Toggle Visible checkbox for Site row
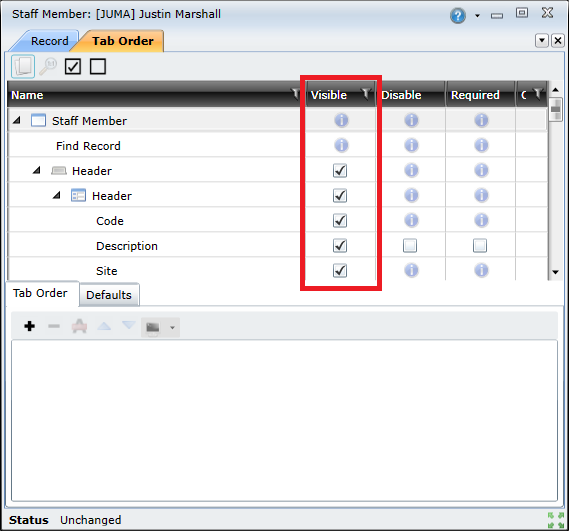Screen dimensions: 569x531 pos(340,271)
